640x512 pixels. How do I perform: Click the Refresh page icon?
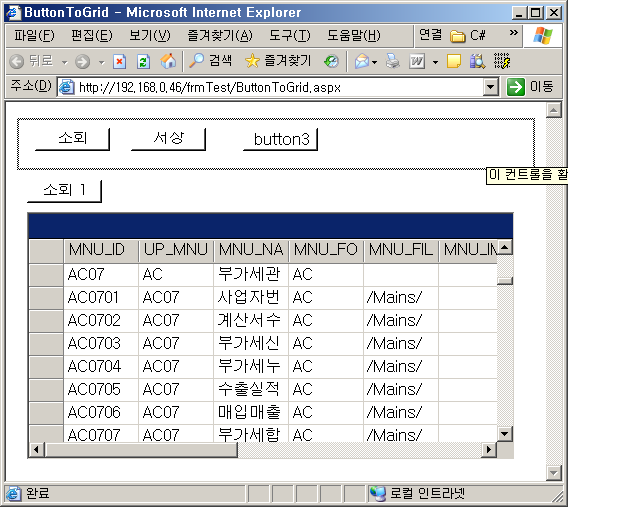click(x=143, y=61)
